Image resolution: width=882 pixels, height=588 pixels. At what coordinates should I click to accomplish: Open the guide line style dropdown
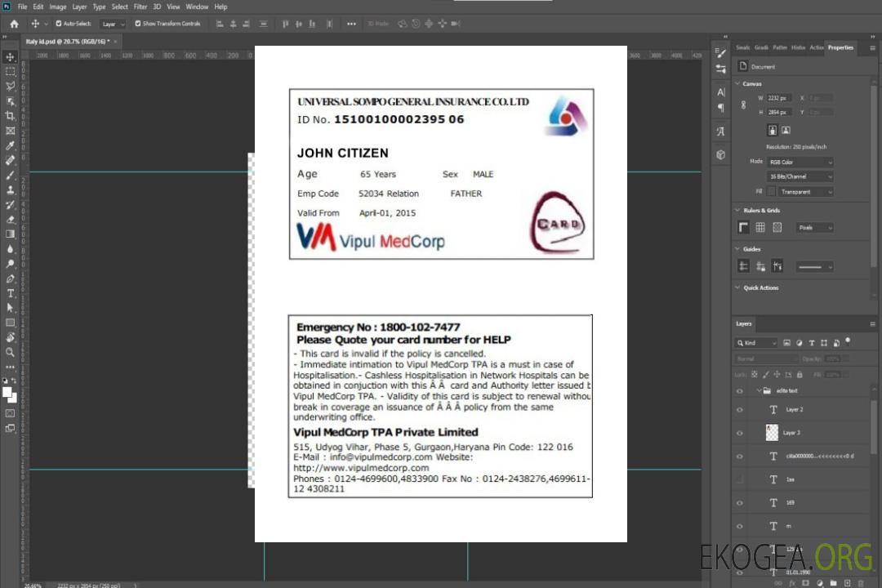coord(815,267)
